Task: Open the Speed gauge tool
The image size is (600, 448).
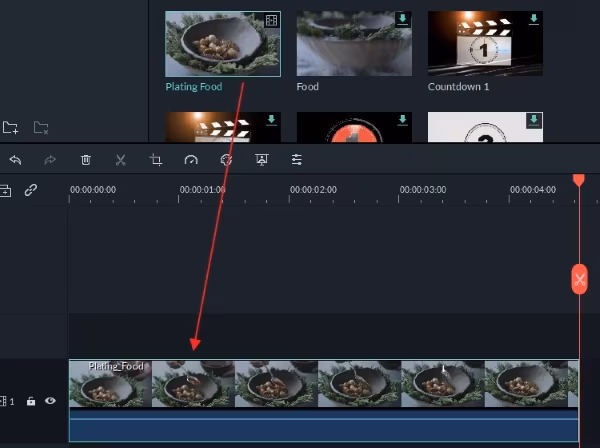Action: 191,160
